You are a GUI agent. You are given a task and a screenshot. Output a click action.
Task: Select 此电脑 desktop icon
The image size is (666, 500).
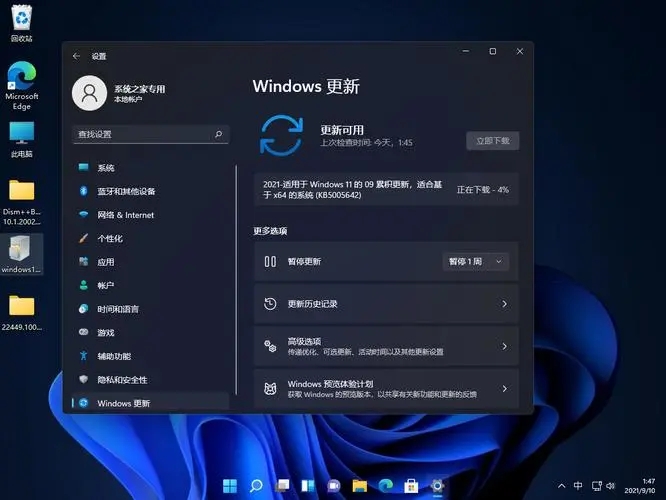22,140
